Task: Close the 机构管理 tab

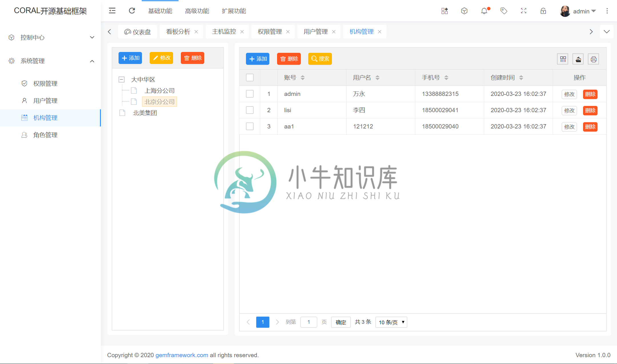Action: click(380, 32)
